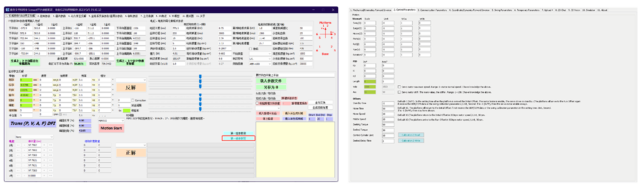
Task: Click the green Acc input field
Action: [x=370, y=92]
